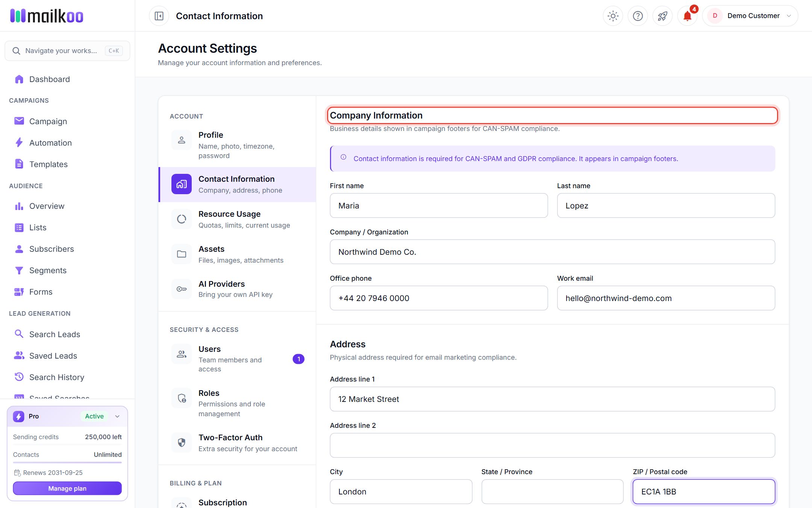Open Segments in sidebar

pos(67,270)
